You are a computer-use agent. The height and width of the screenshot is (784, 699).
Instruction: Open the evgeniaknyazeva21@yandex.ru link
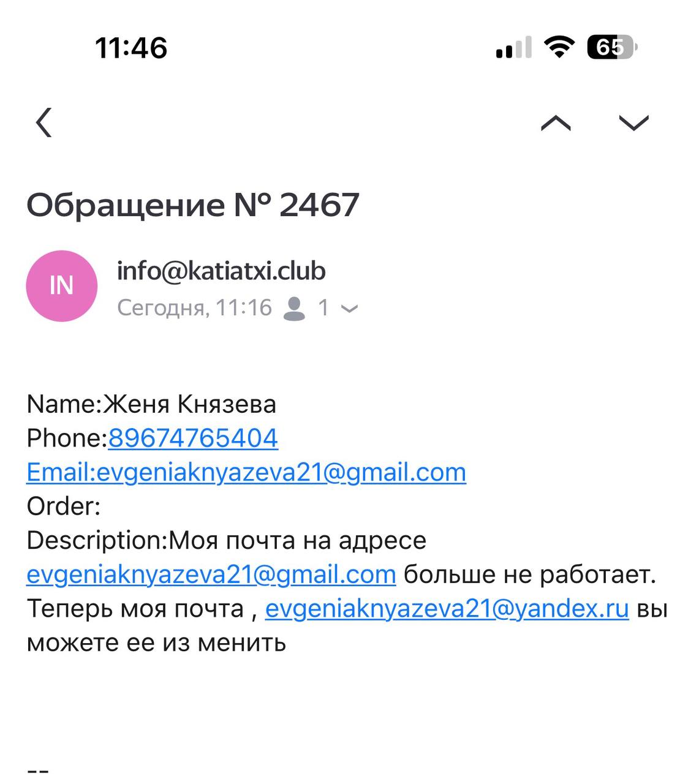pos(447,609)
